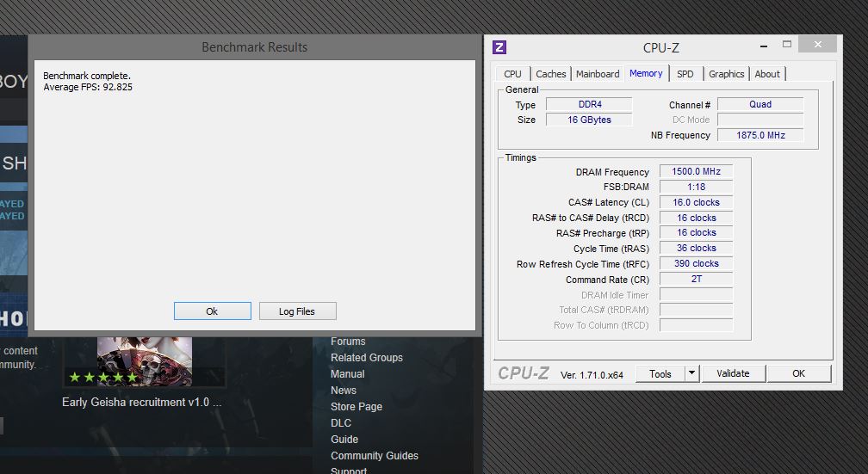Click the memory Type field DDR4
868x474 pixels.
589,105
